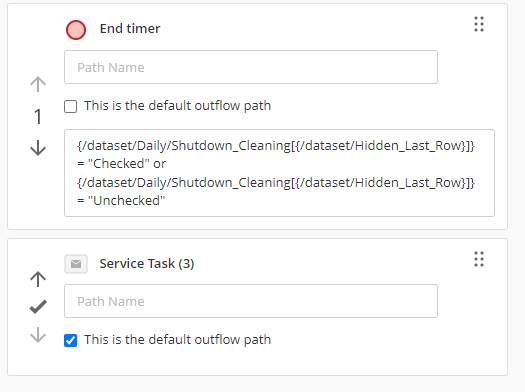Screen dimensions: 525x392
Task: Click the Service Task (3) drag handle dots
Action: 479,259
